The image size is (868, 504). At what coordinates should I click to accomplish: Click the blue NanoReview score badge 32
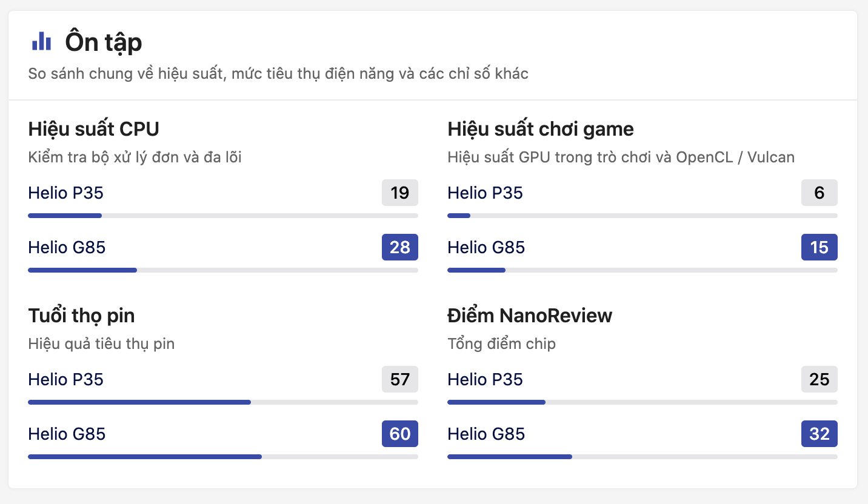tap(819, 434)
